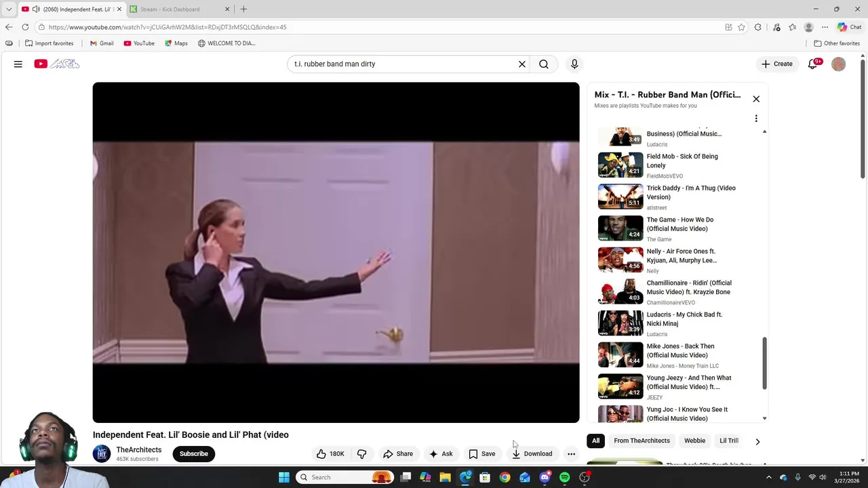Image resolution: width=868 pixels, height=488 pixels.
Task: Download the current video
Action: (532, 453)
